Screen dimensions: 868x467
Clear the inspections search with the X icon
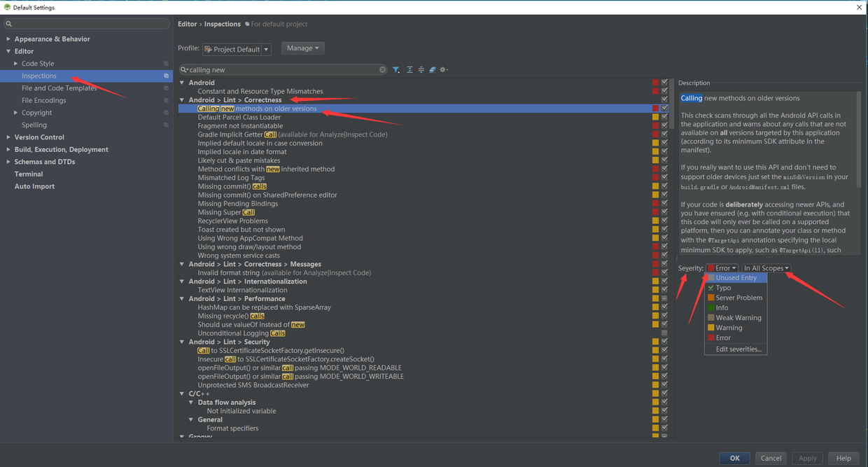click(383, 70)
